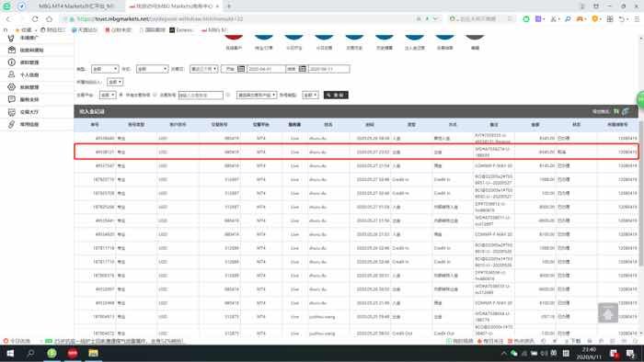Switch to the first MBG MT4 Markets browser tab
Screen dimensions: 644x362
pyautogui.click(x=76, y=6)
